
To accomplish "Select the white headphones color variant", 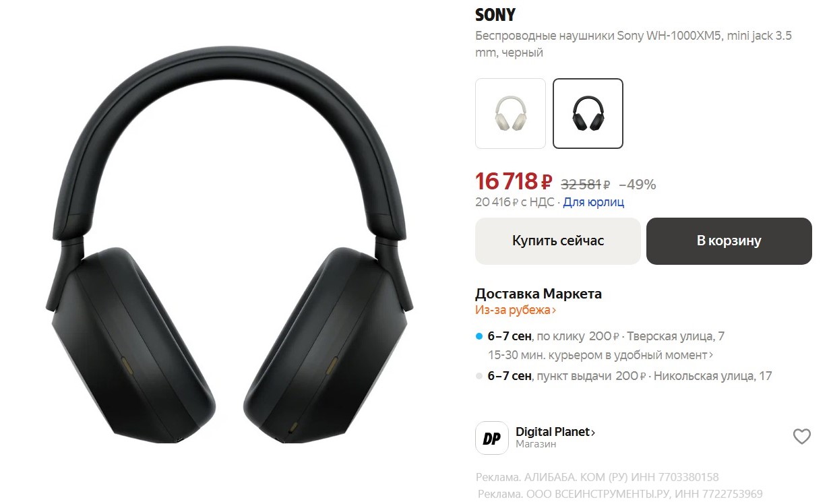I will click(x=510, y=113).
